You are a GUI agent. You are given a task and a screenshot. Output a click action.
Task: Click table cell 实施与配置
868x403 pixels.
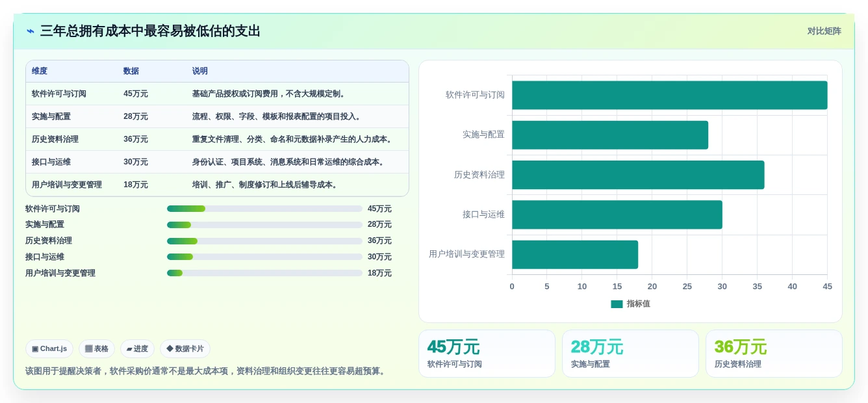click(x=51, y=116)
